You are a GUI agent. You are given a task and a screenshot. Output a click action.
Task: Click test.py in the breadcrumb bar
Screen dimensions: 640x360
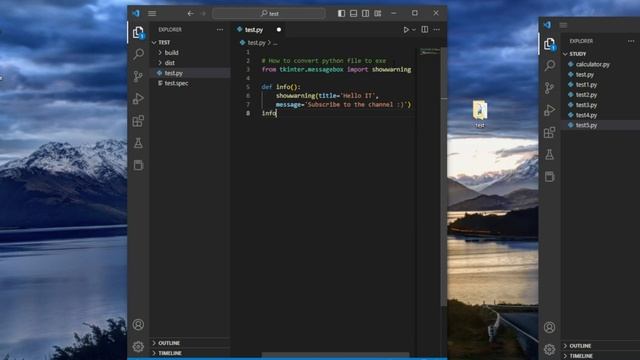(x=256, y=42)
